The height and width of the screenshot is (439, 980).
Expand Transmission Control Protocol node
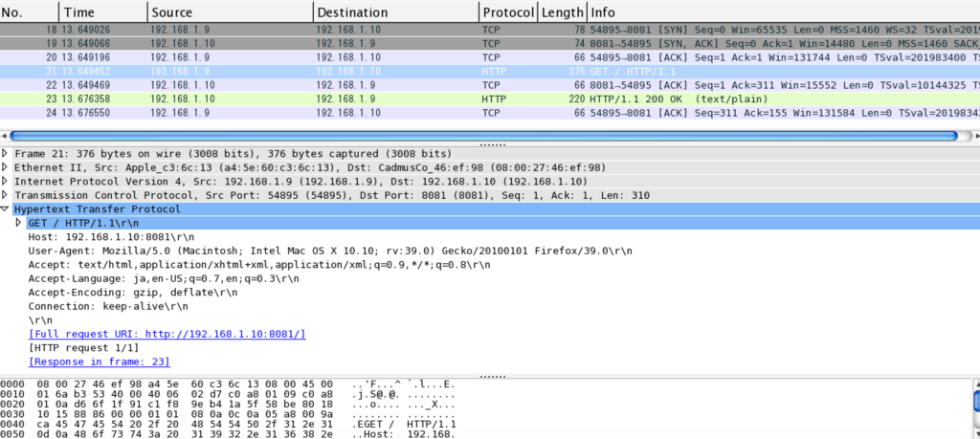pyautogui.click(x=6, y=195)
